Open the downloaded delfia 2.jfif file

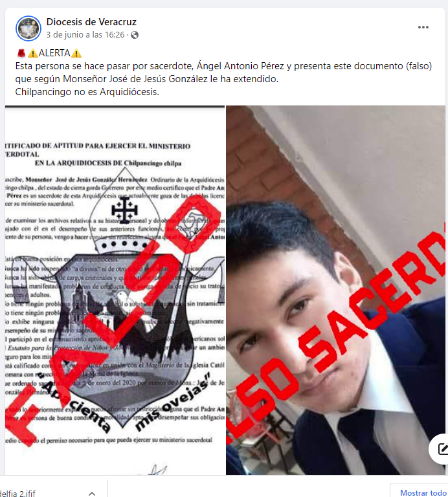click(18, 493)
